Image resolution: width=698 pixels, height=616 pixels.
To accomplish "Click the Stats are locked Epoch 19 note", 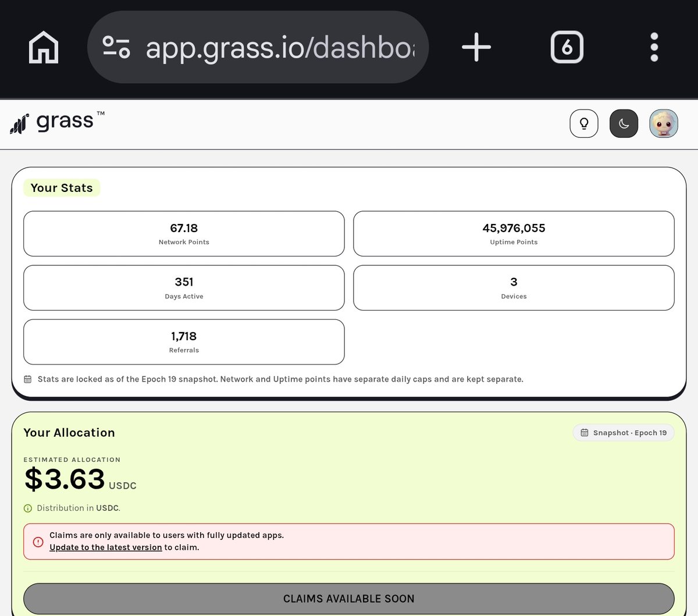I will pos(280,379).
